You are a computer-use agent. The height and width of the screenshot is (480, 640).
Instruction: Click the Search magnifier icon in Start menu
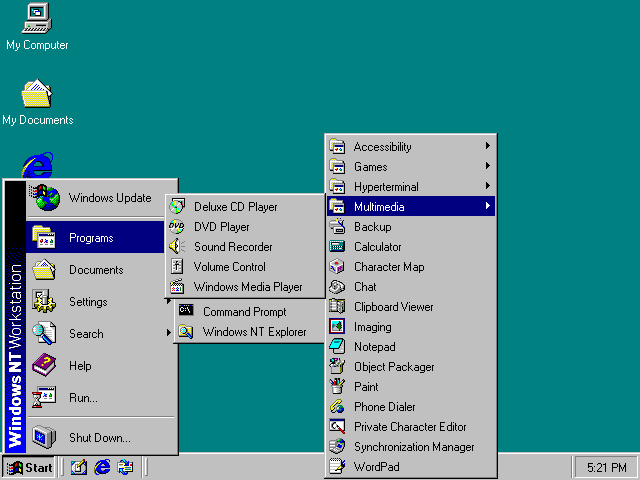point(44,333)
